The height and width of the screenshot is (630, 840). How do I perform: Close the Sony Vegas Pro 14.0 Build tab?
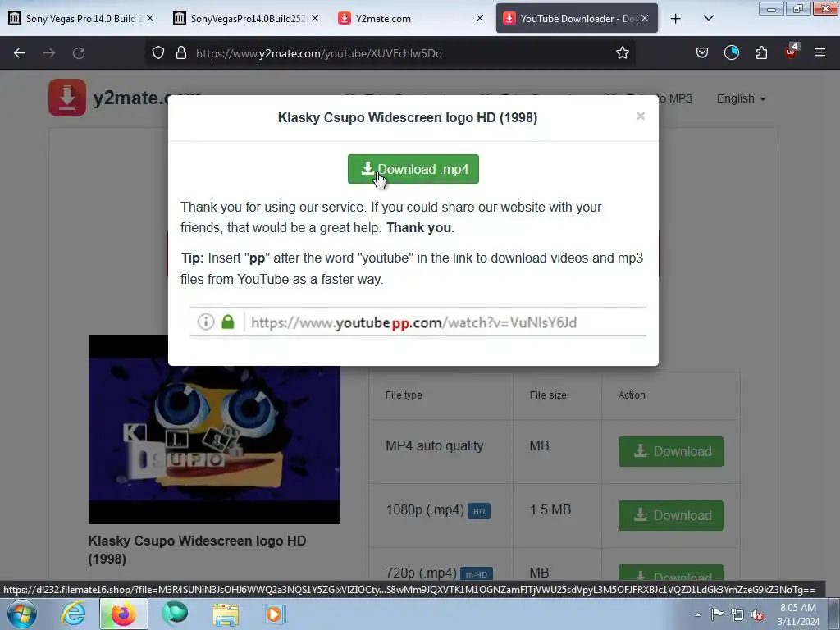tap(150, 19)
